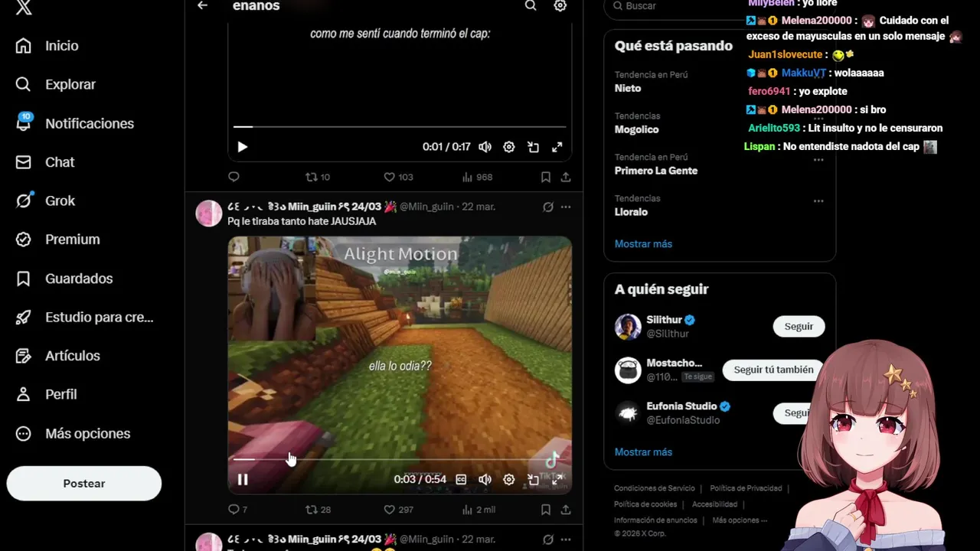Open options for Mogolico trend
This screenshot has width=980, height=551.
click(x=818, y=119)
